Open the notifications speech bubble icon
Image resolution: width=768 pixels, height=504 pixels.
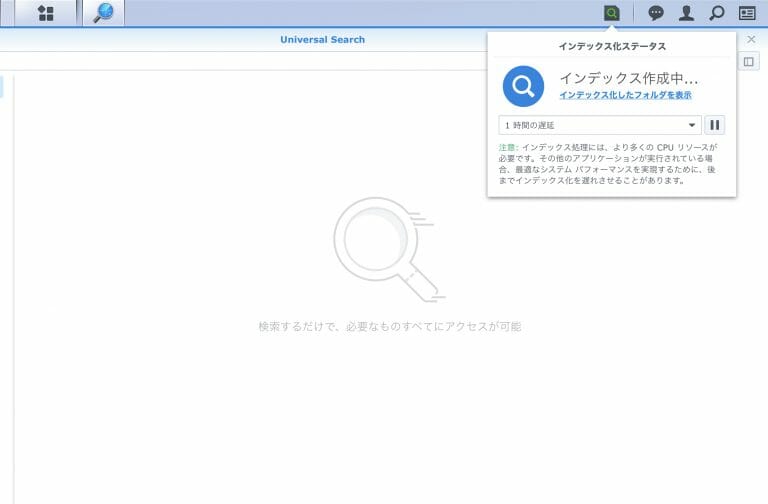coord(656,13)
